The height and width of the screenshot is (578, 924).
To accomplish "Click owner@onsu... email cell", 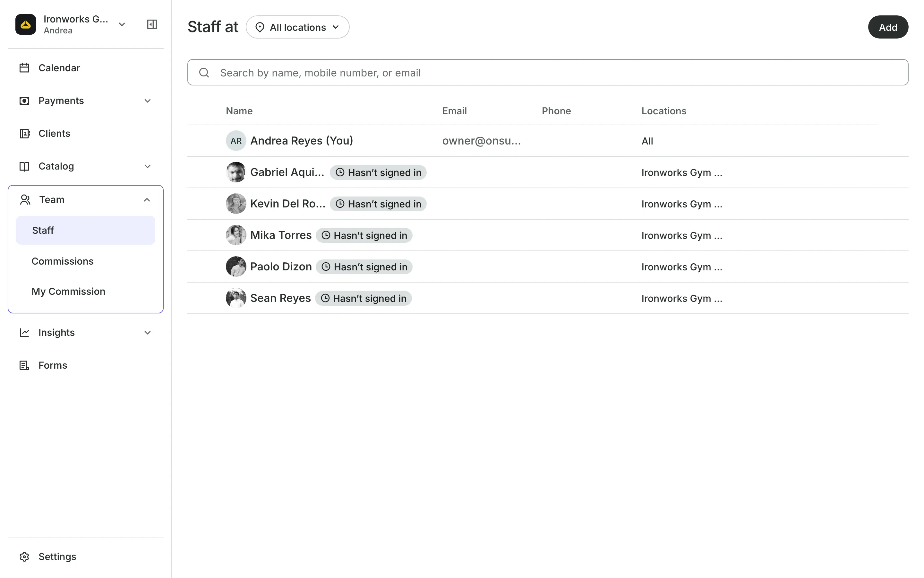I will tap(482, 141).
